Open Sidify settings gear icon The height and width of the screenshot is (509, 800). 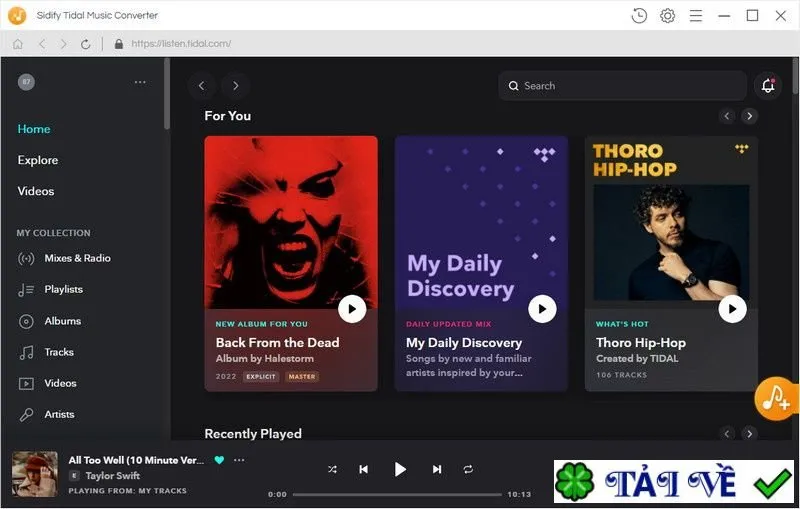[x=667, y=16]
